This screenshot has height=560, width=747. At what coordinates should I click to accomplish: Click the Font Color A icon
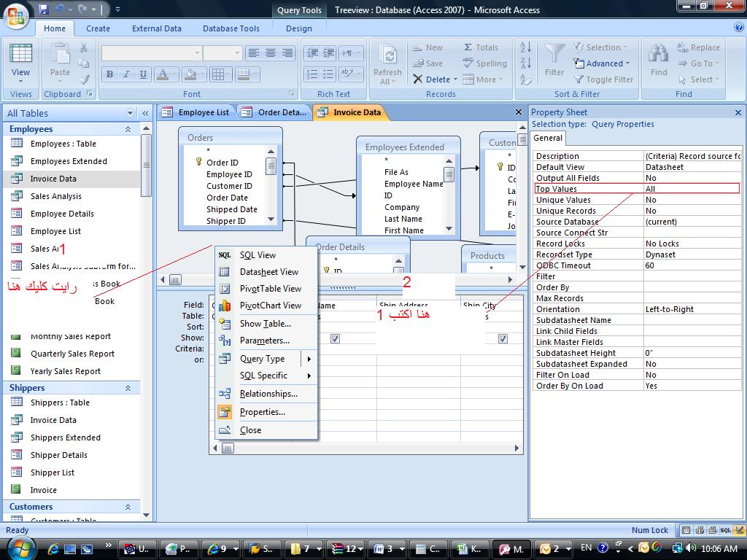point(162,74)
